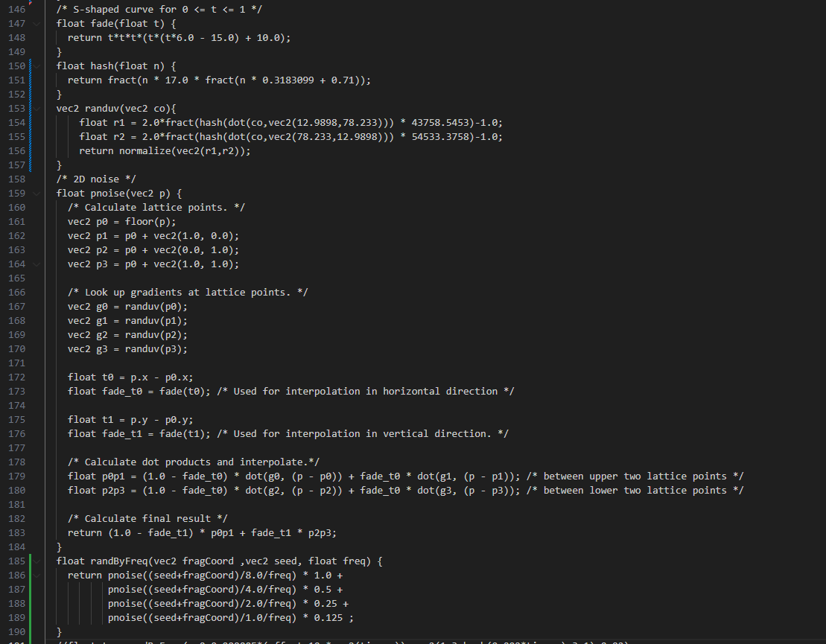826x644 pixels.
Task: Click line number 190 in the gutter
Action: point(16,632)
